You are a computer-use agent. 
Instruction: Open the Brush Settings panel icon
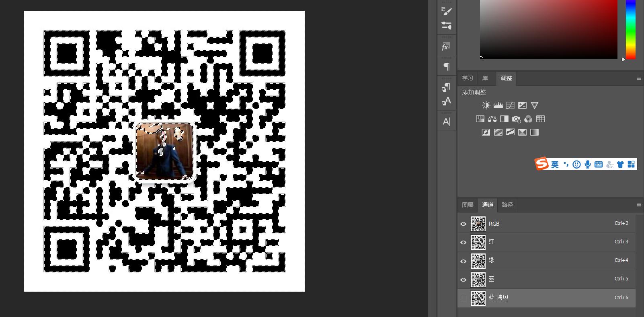[x=447, y=11]
